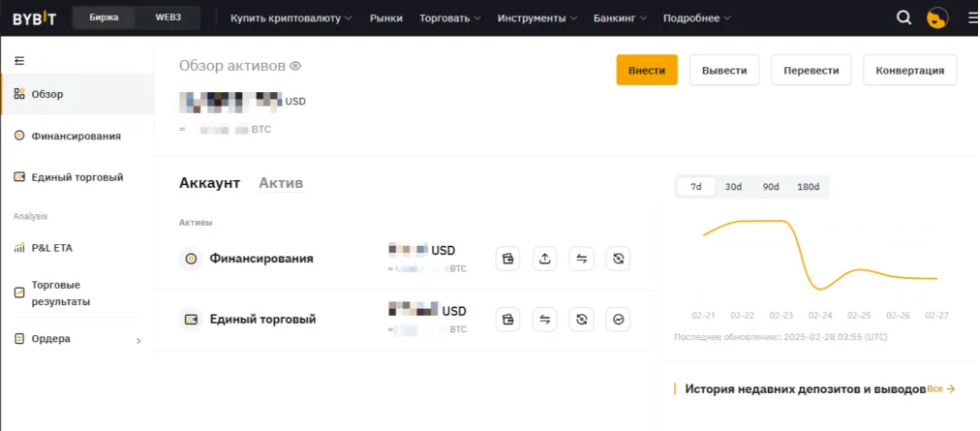Switch to the Актив tab

pyautogui.click(x=281, y=183)
